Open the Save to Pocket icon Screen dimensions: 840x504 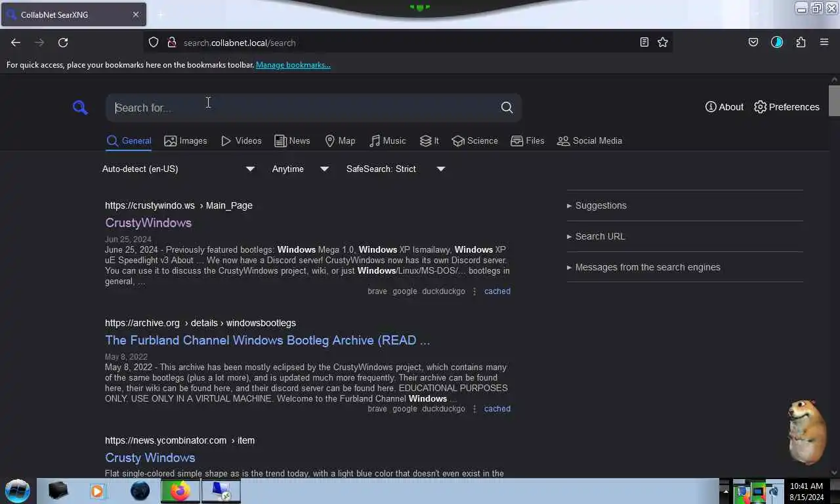point(753,43)
